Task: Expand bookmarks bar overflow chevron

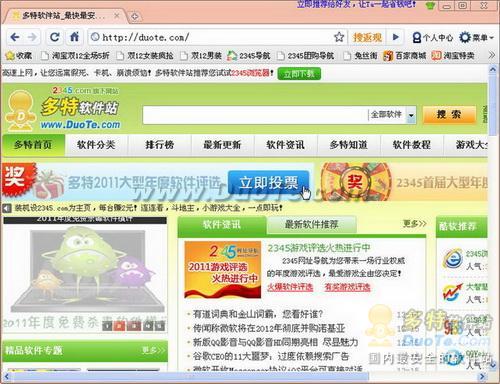Action: [491, 55]
